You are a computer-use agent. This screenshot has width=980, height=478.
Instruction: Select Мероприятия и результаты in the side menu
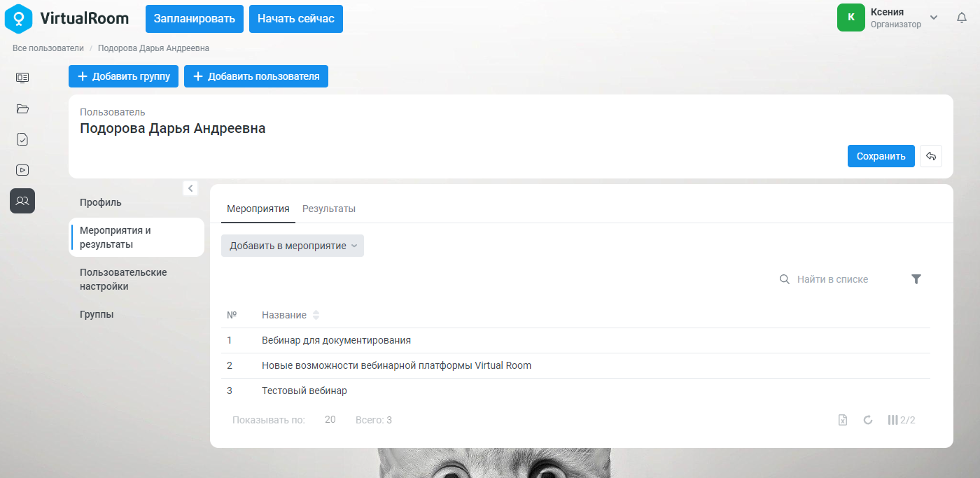coord(137,237)
